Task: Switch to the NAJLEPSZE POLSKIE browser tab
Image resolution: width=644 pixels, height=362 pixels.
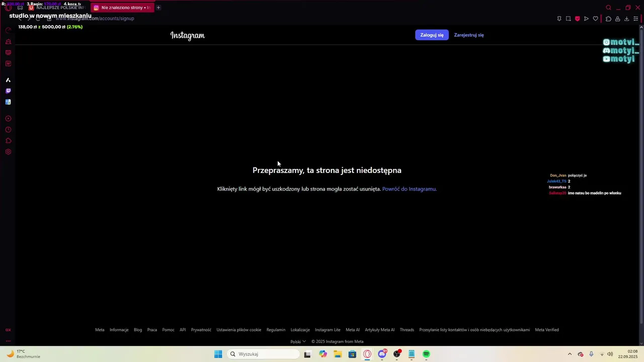Action: [58, 8]
